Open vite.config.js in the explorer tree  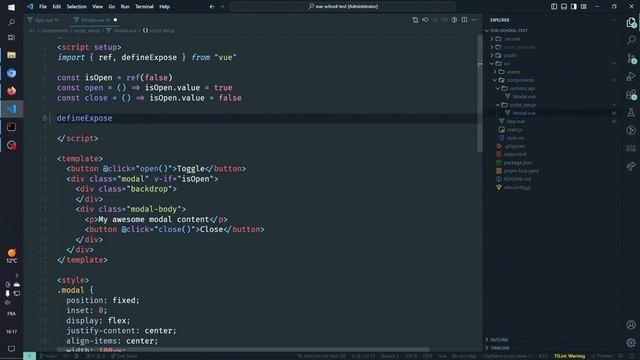[517, 187]
